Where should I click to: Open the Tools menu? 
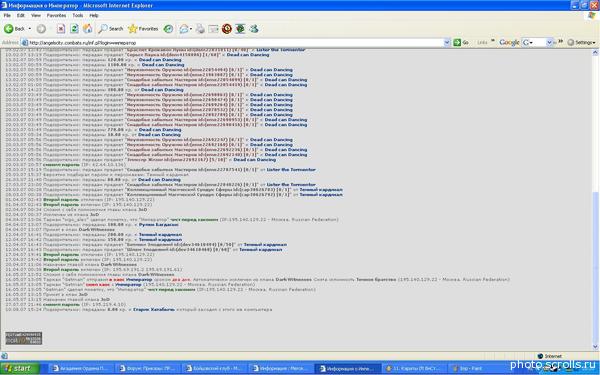pos(78,15)
